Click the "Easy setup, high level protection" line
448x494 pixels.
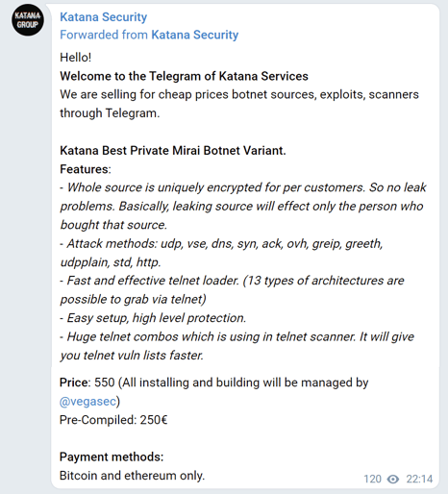pyautogui.click(x=153, y=318)
